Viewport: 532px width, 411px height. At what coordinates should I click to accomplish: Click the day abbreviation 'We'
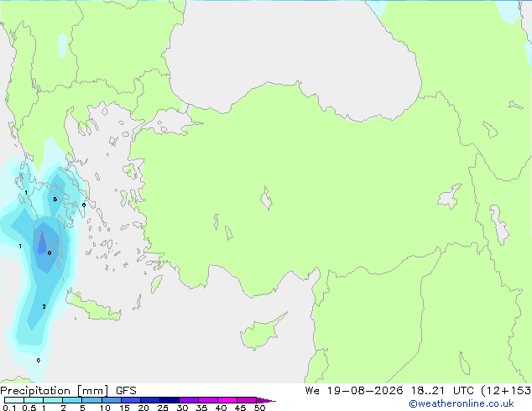312,391
